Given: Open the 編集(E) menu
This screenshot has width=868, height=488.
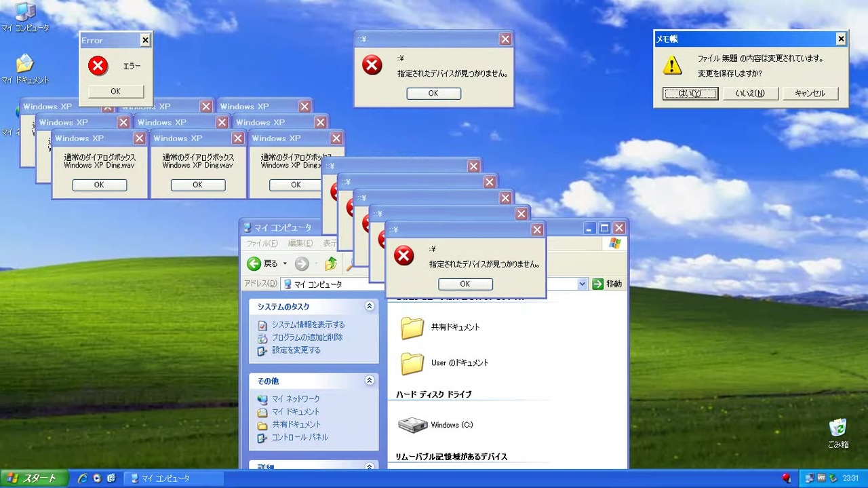Looking at the screenshot, I should [x=300, y=244].
